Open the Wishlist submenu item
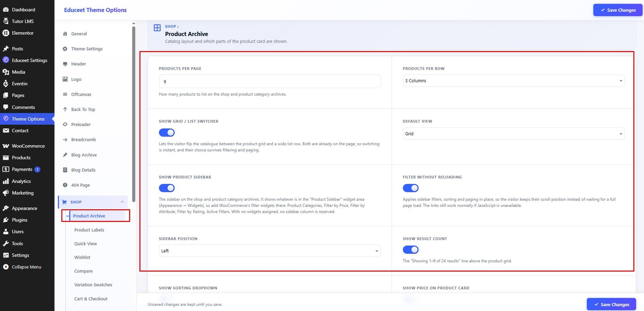 pos(82,257)
